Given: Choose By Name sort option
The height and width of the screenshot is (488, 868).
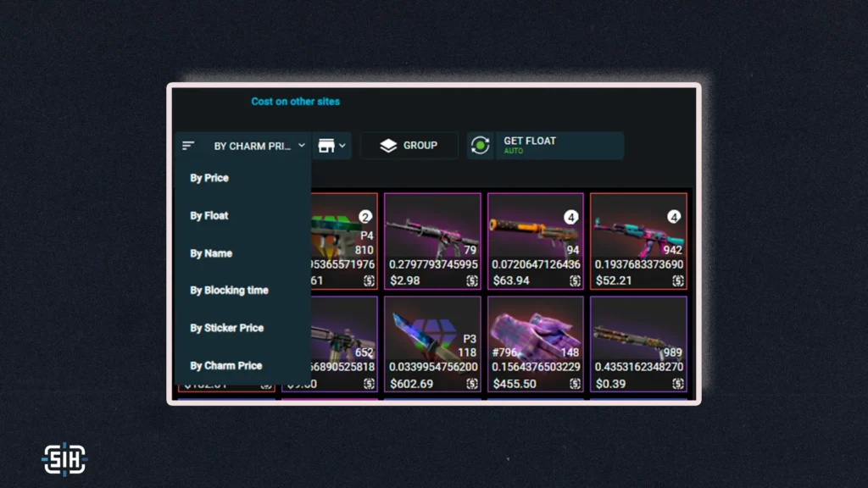Looking at the screenshot, I should (211, 252).
